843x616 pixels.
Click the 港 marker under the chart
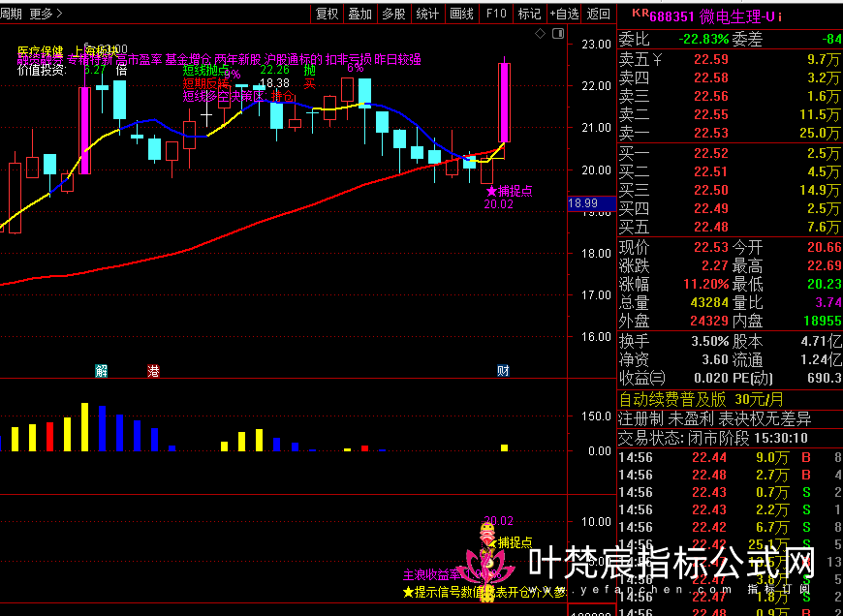154,370
